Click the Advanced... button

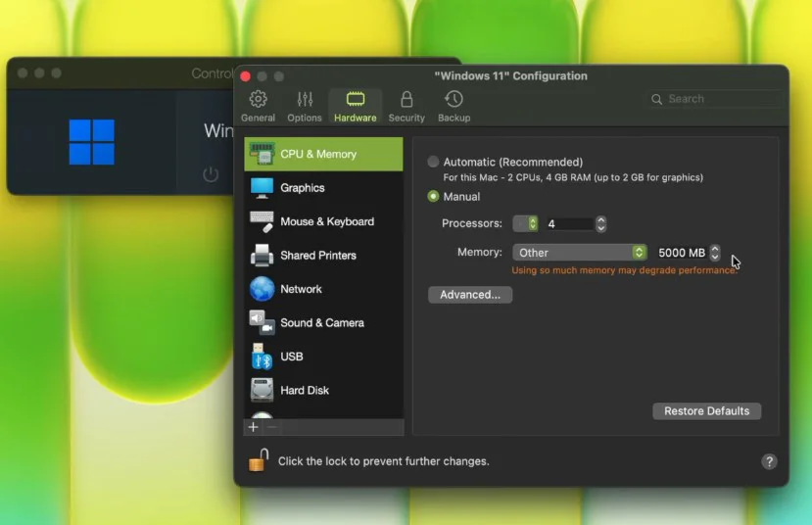tap(470, 295)
